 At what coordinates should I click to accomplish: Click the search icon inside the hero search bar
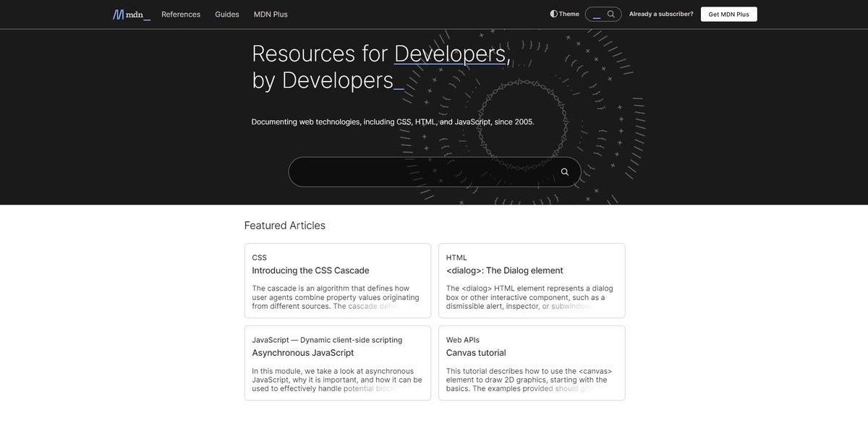564,171
